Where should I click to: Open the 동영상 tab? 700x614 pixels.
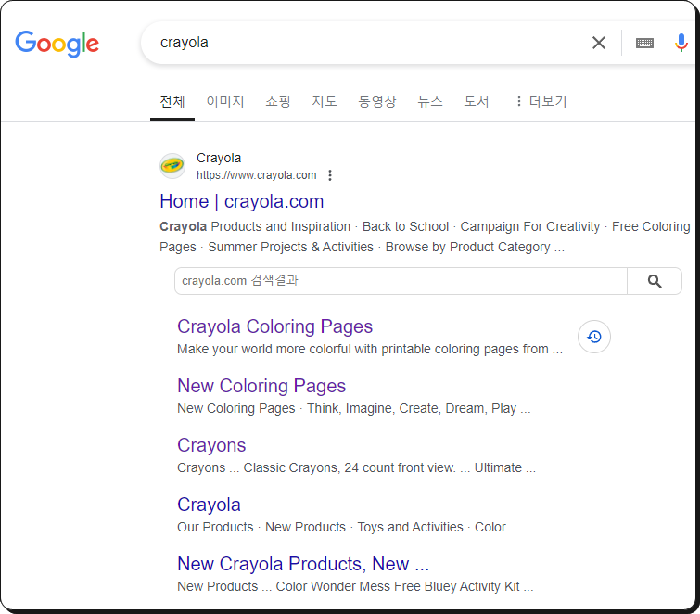coord(376,102)
